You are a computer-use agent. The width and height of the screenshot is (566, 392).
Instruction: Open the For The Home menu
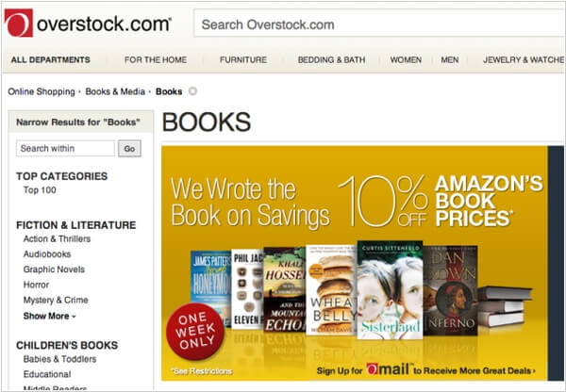(156, 60)
